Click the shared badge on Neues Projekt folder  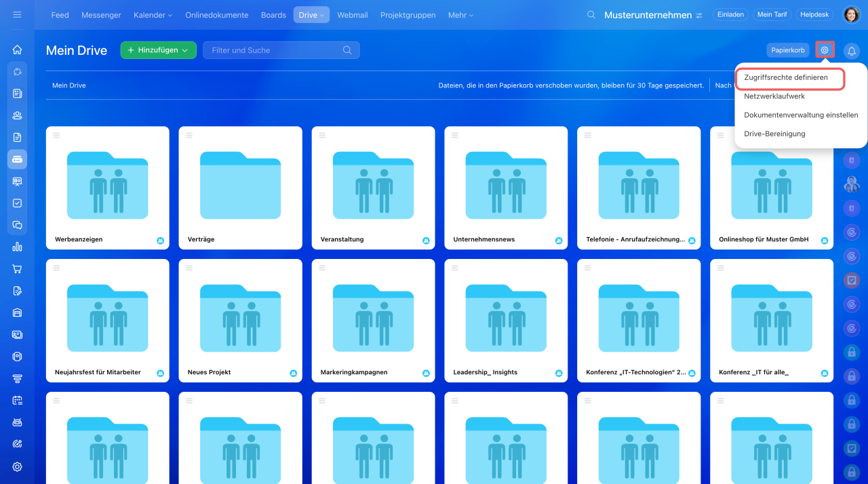click(293, 374)
